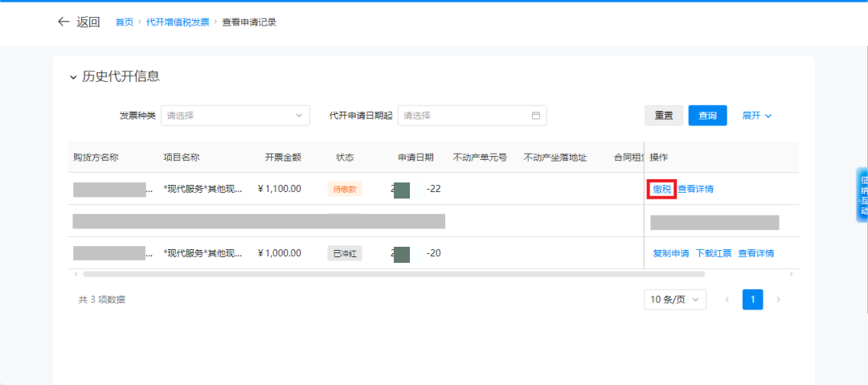The width and height of the screenshot is (868, 385).
Task: Collapse the 历史代开信息 section chevron
Action: click(x=73, y=78)
